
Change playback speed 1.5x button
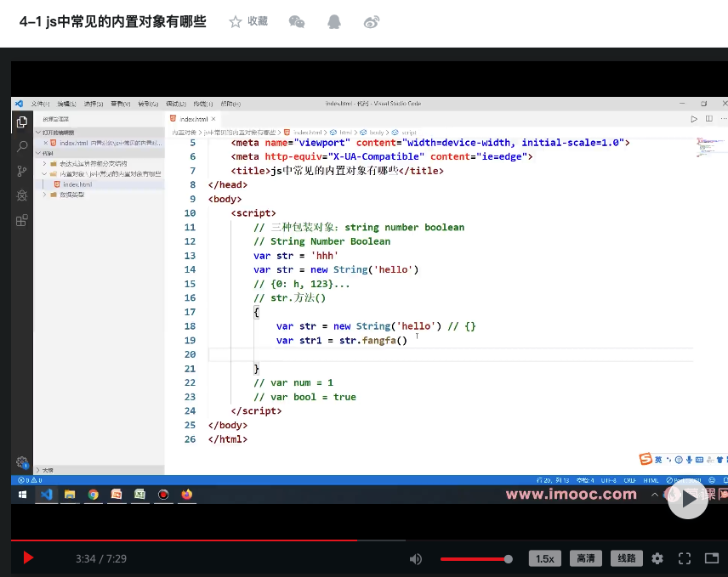click(545, 558)
